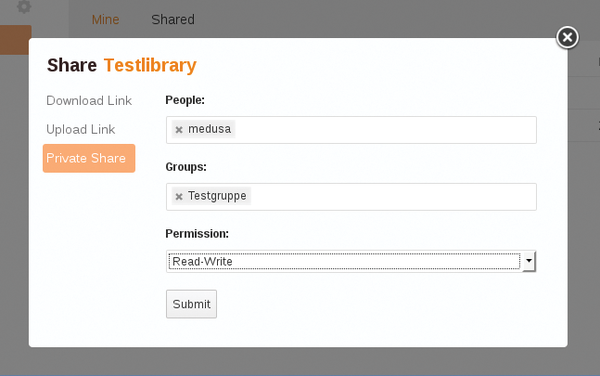The image size is (600, 376).
Task: Switch to Upload Link tab
Action: [80, 129]
